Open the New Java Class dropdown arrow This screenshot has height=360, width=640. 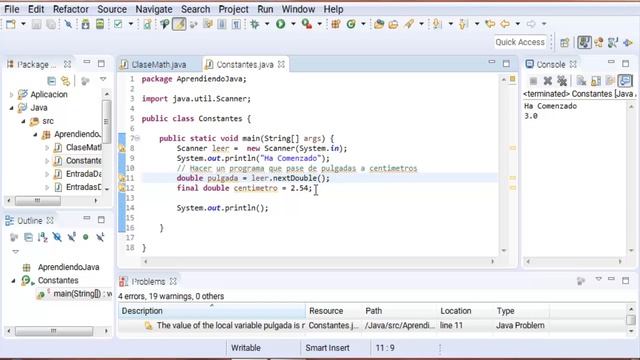point(363,24)
